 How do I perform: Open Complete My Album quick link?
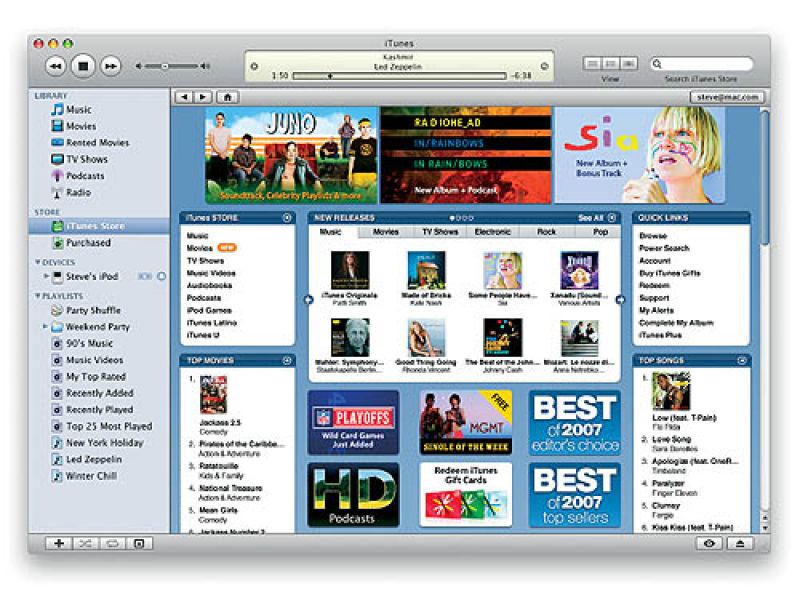[x=676, y=323]
